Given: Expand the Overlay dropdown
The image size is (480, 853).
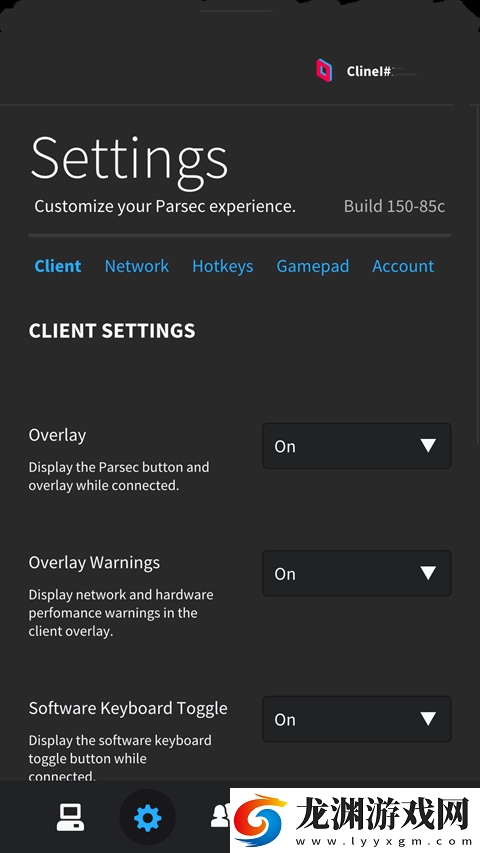Looking at the screenshot, I should pyautogui.click(x=357, y=446).
